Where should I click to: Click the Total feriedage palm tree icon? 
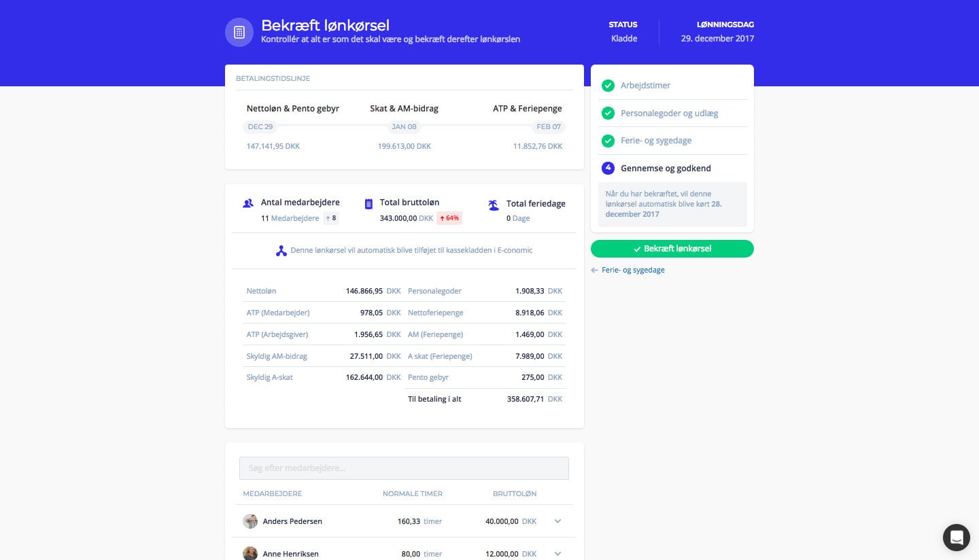[x=494, y=205]
